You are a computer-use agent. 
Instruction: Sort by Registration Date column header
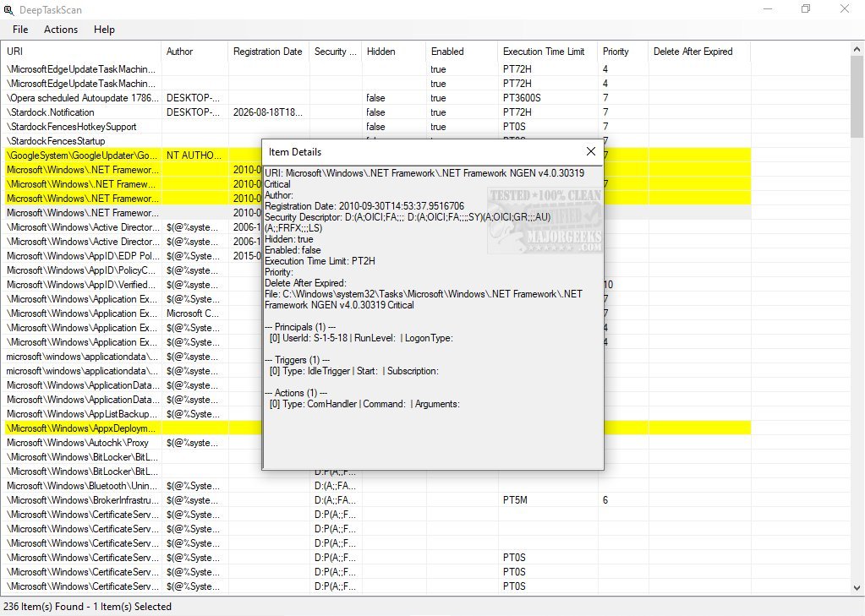(x=268, y=52)
